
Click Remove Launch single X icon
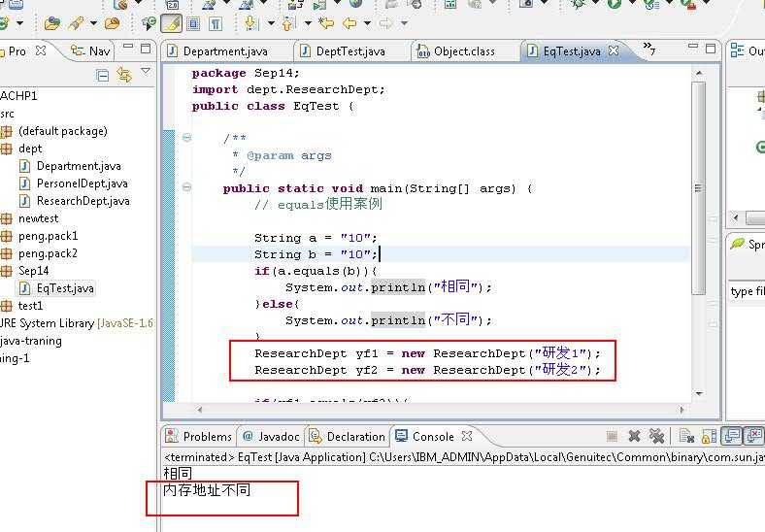pos(634,436)
